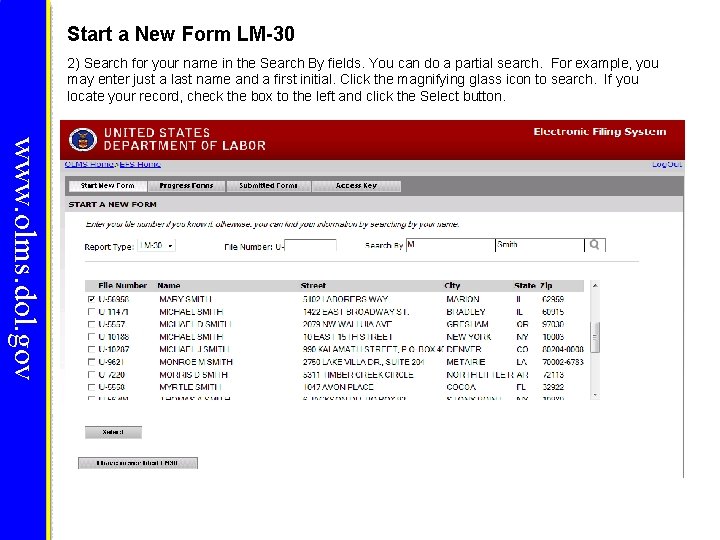This screenshot has width=720, height=540.
Task: Check the box for MARY SMITH row
Action: pos(91,299)
